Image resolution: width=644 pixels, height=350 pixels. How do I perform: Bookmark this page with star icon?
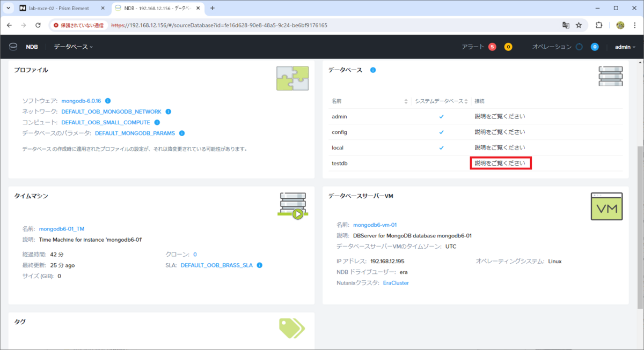pos(579,25)
